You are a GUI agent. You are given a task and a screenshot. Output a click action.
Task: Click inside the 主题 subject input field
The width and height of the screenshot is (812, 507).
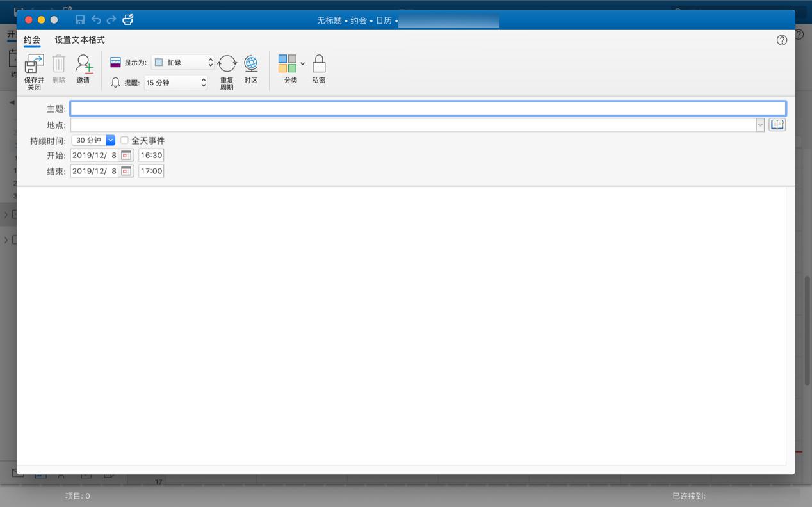pyautogui.click(x=384, y=108)
